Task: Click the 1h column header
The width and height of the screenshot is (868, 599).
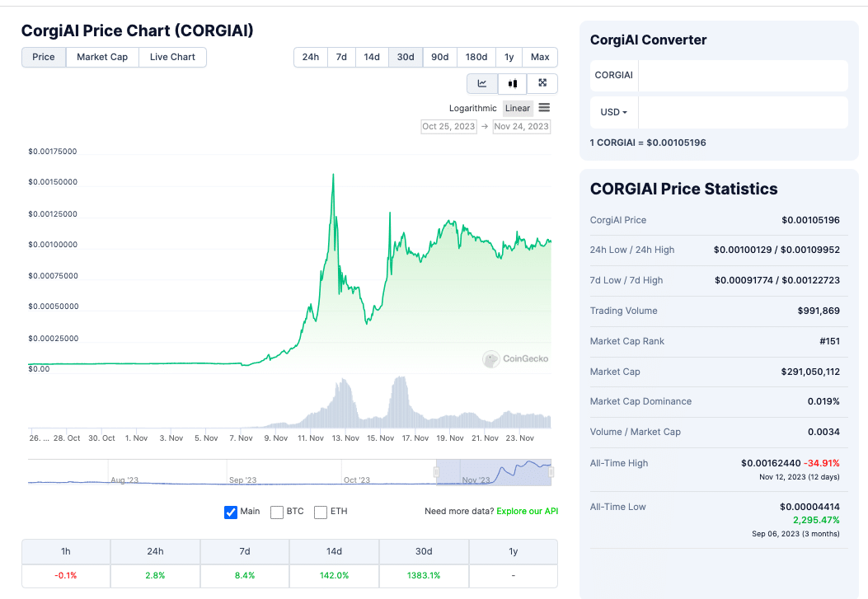Action: pos(66,551)
